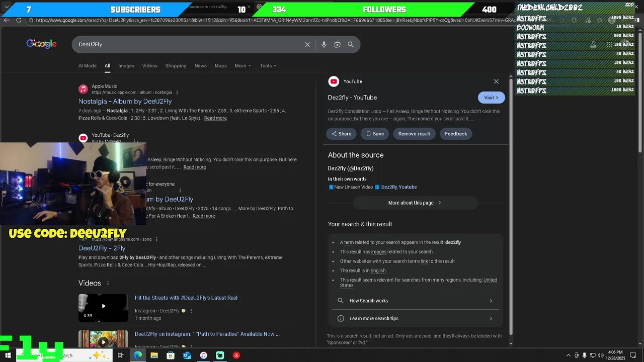Read more on the Apple Music snippet
This screenshot has height=362, width=644.
(215, 118)
